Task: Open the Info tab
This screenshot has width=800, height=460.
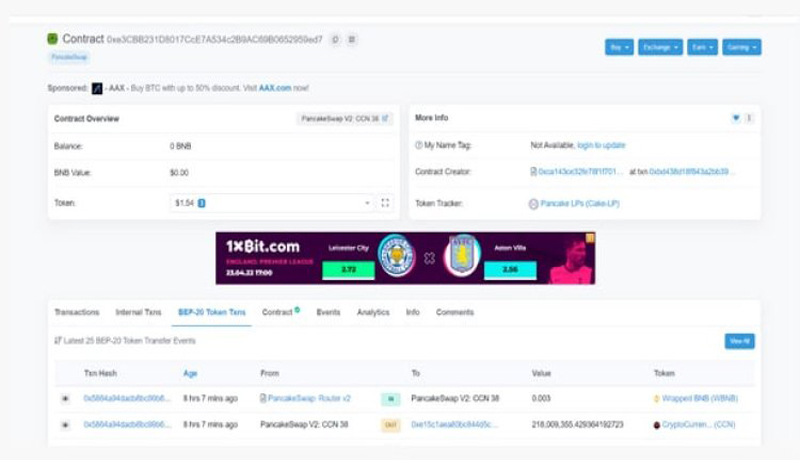Action: 413,312
